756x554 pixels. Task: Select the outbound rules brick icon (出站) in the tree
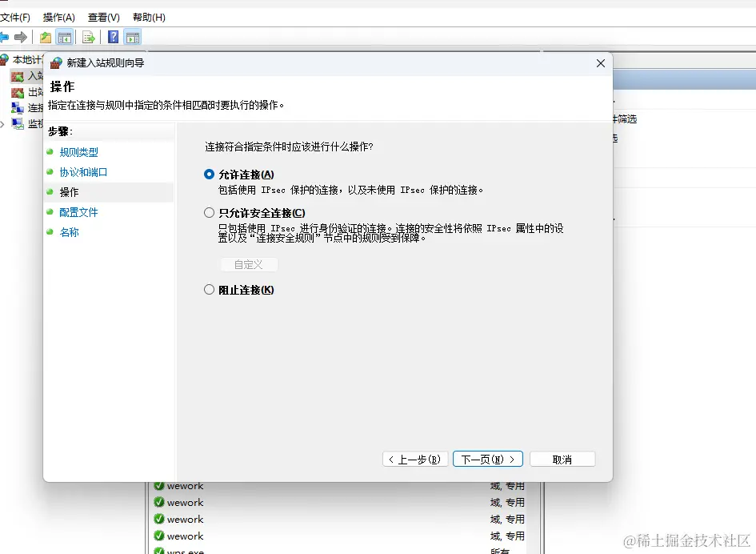click(x=18, y=92)
